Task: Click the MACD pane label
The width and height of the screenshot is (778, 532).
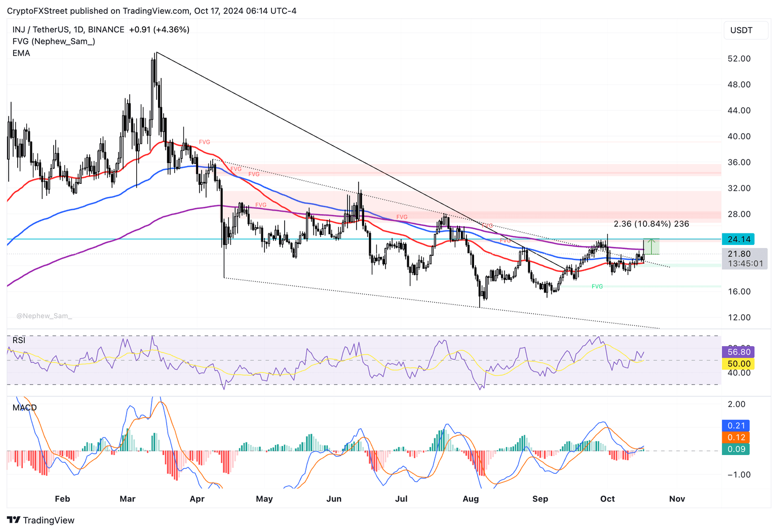Action: (24, 407)
